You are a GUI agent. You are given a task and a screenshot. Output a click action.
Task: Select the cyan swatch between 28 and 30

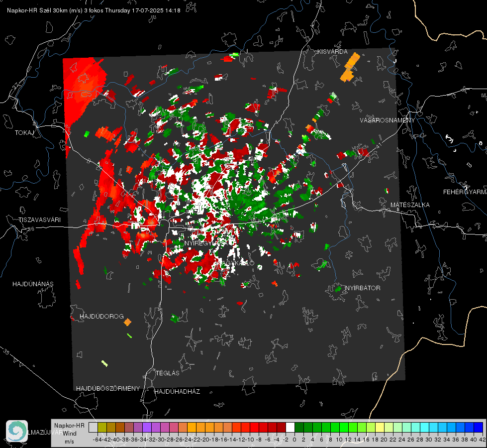(x=424, y=427)
